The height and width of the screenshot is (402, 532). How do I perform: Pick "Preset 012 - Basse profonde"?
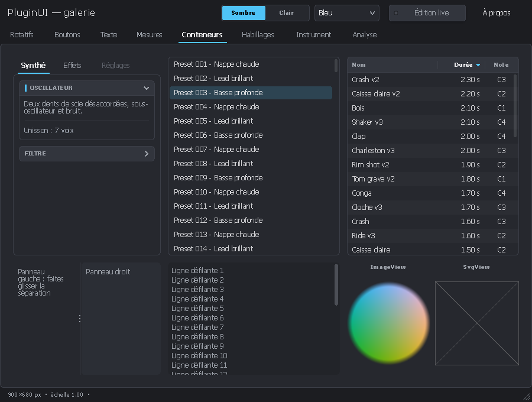click(251, 221)
